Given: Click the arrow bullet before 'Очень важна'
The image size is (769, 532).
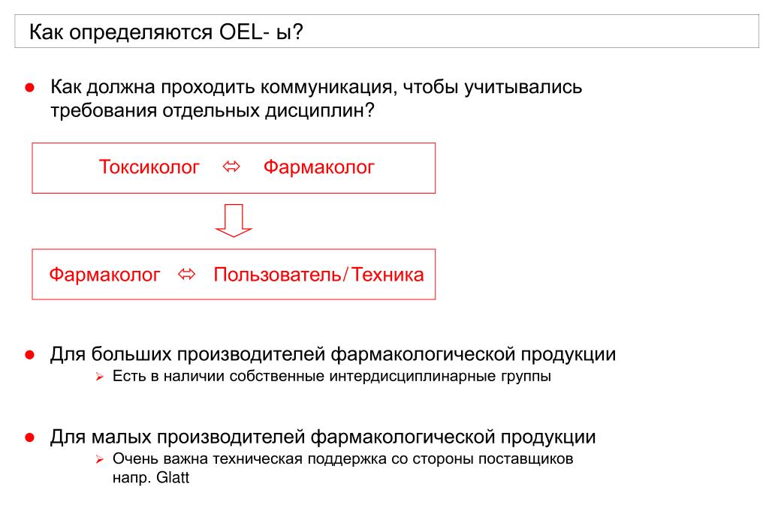Looking at the screenshot, I should pos(100,459).
